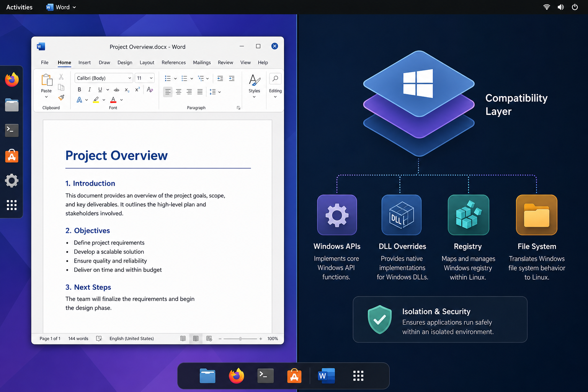
Task: Justify the paragraph text
Action: (200, 92)
